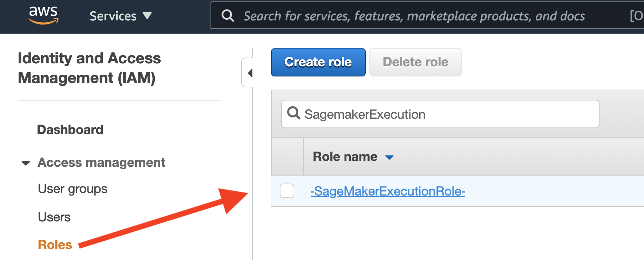Click the magnifier icon in top search bar
The width and height of the screenshot is (644, 260).
228,16
